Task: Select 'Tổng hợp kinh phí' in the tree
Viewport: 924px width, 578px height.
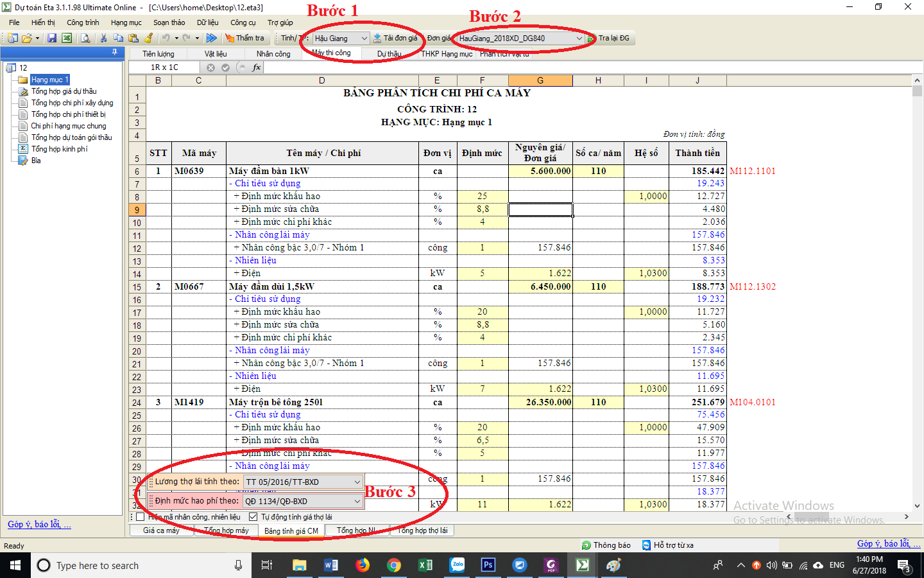Action: point(59,149)
